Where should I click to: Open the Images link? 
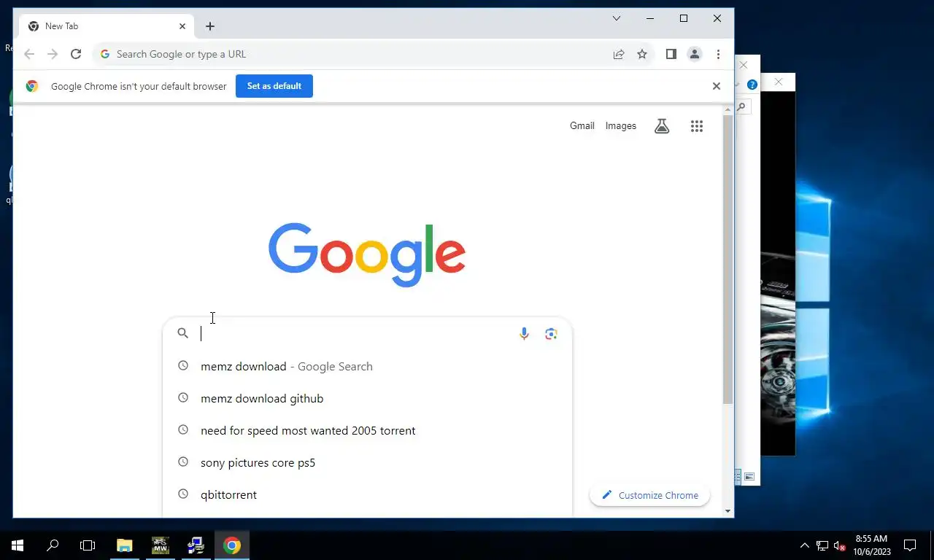[x=621, y=126]
